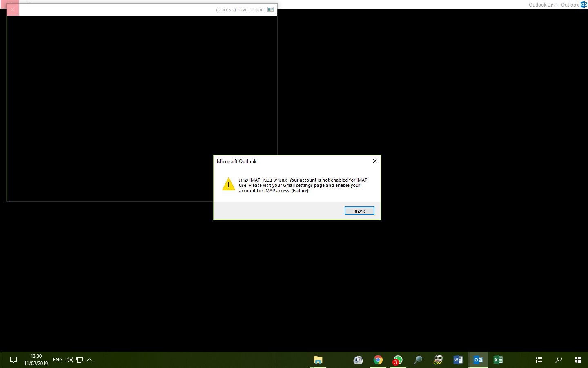Screen dimensions: 588x368
Task: Open the volume control in the tray
Action: tap(70, 360)
